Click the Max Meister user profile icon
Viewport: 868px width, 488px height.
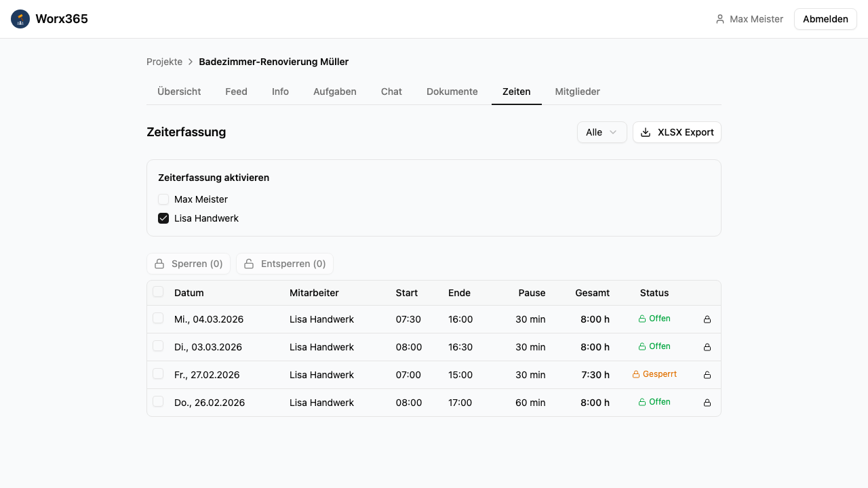point(720,19)
